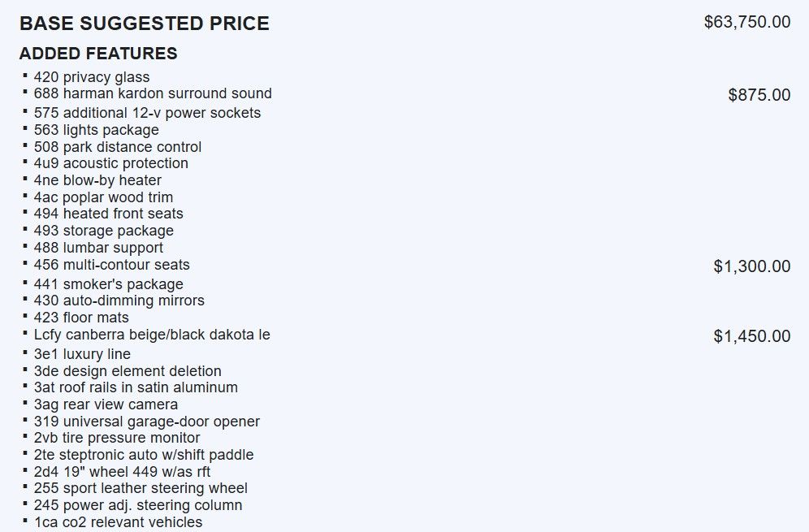Select 255 sport leather steering wheel
The image size is (809, 532).
[x=141, y=488]
